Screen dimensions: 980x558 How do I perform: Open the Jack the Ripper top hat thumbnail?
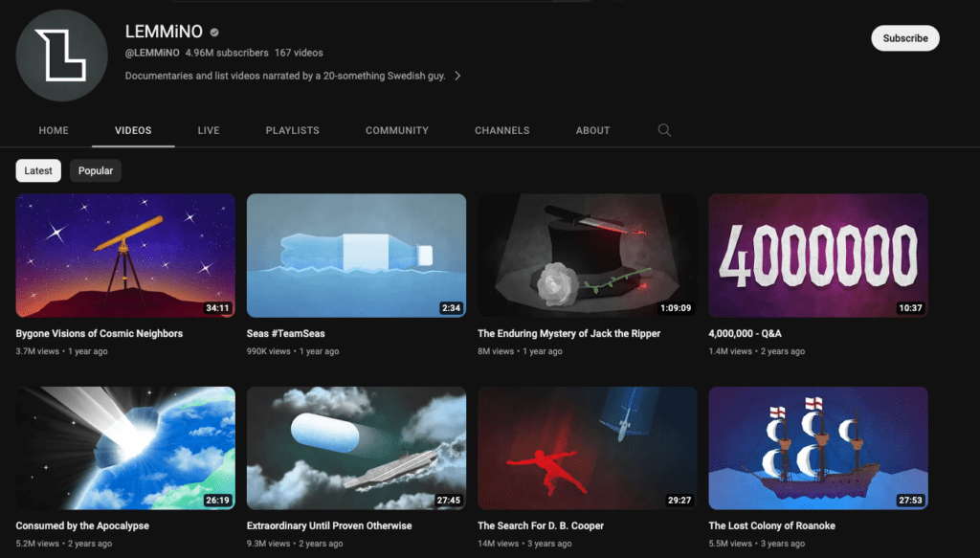point(588,256)
